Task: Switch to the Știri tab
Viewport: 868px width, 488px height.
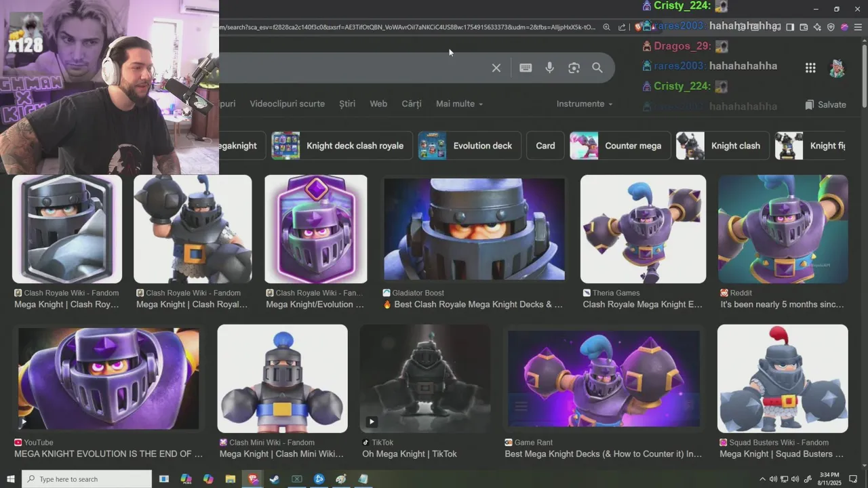Action: [347, 104]
